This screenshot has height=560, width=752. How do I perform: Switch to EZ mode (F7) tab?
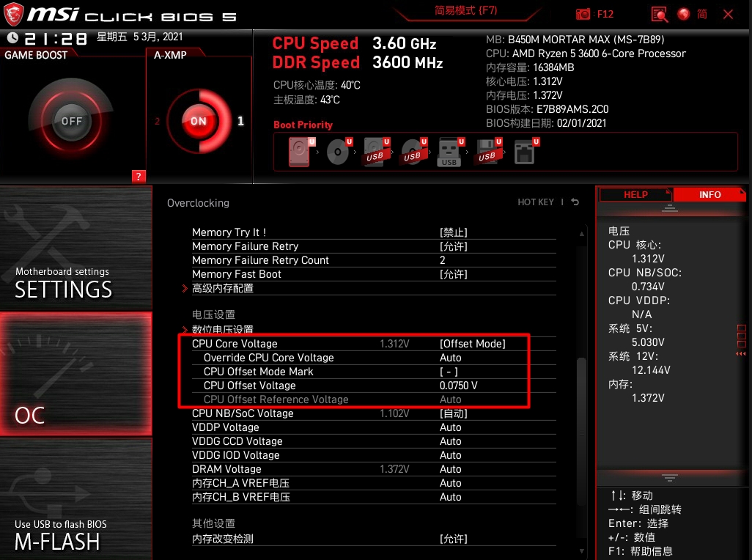pyautogui.click(x=465, y=10)
